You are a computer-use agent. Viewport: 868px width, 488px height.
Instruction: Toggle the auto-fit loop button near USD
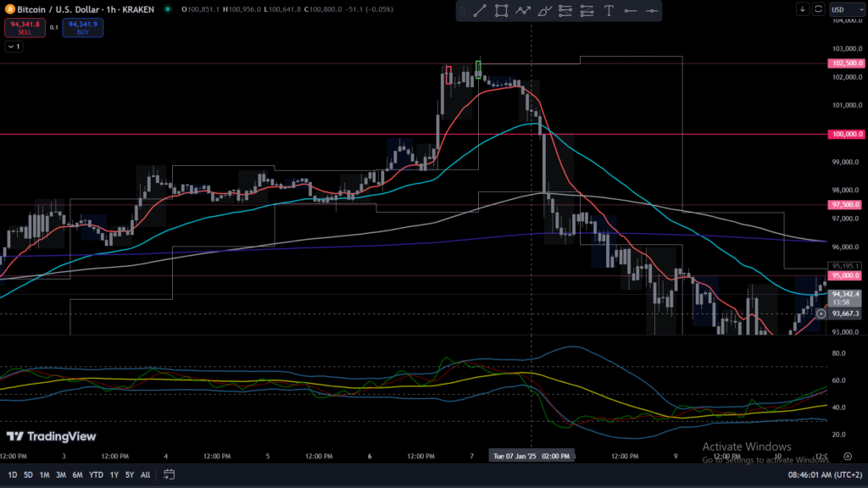[x=818, y=9]
